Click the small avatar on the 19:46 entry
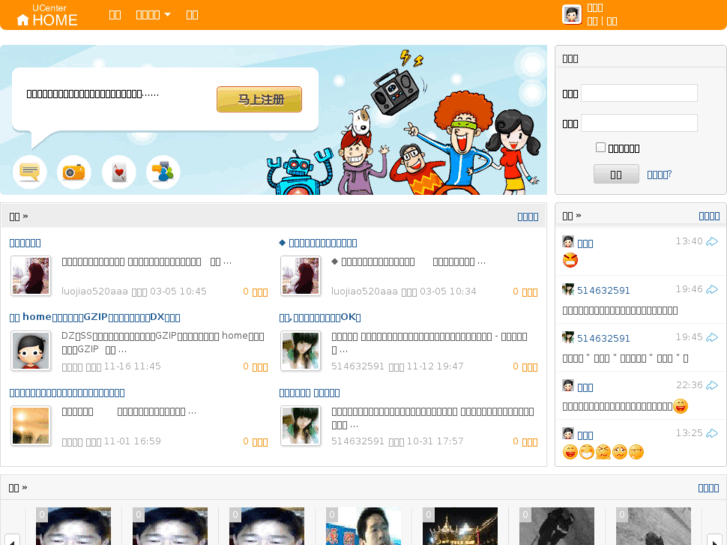The width and height of the screenshot is (727, 545). [x=568, y=289]
